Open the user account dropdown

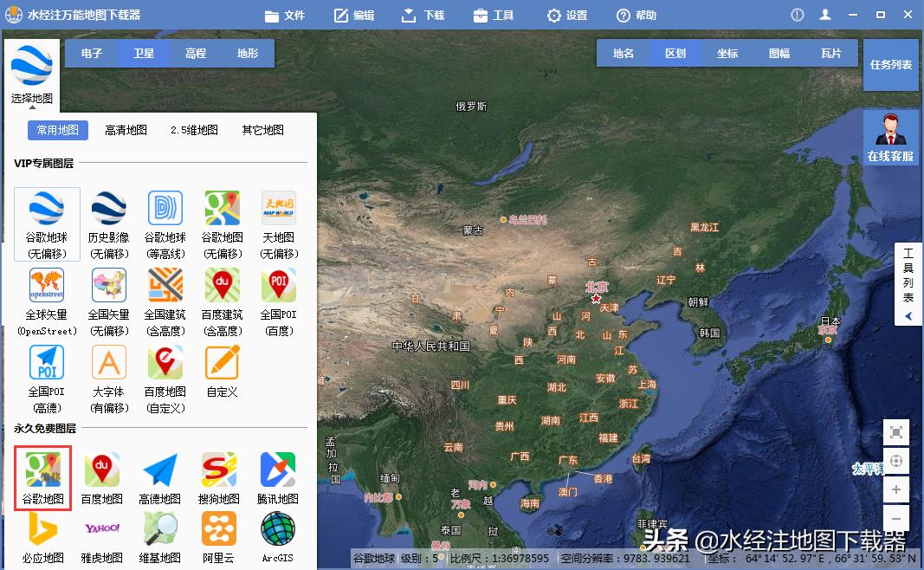[x=824, y=14]
